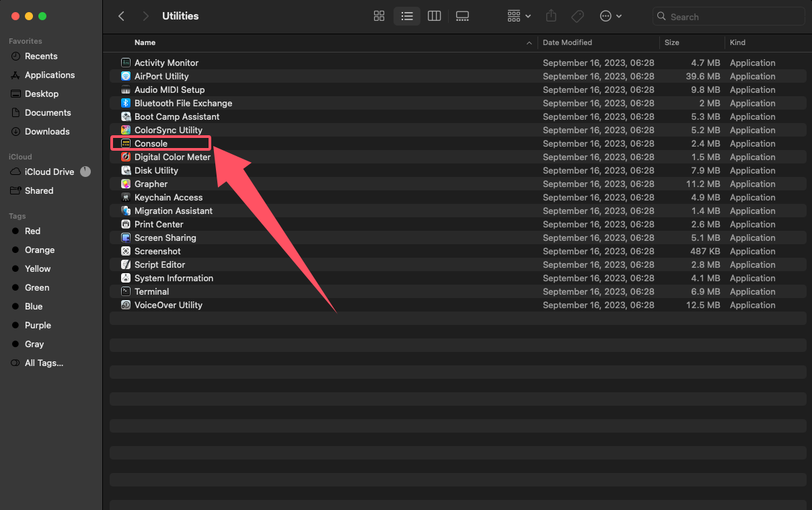Select the Keychain Access app icon
Screen dimensions: 812x510
coord(126,197)
